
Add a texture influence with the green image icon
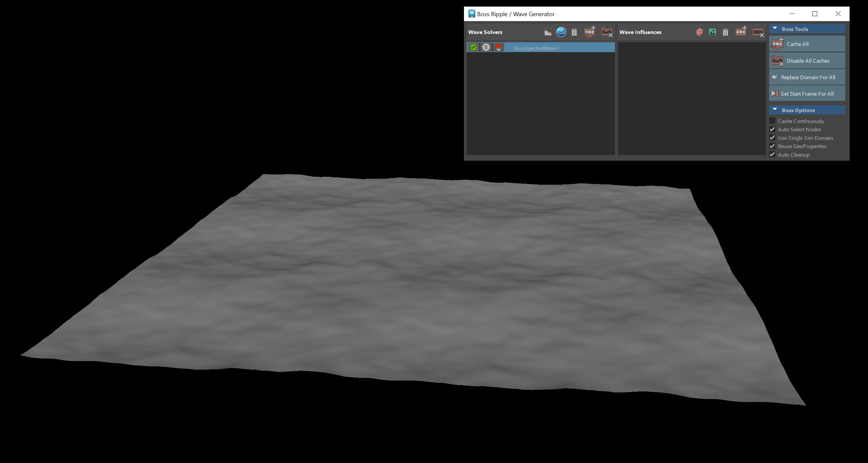coord(712,32)
